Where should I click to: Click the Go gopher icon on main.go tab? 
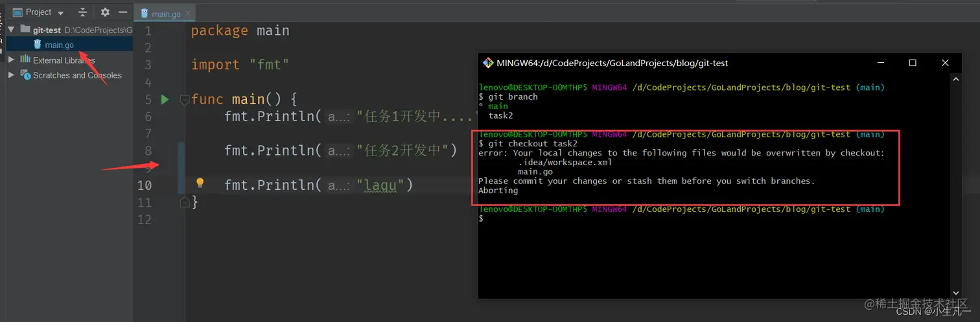coord(145,14)
